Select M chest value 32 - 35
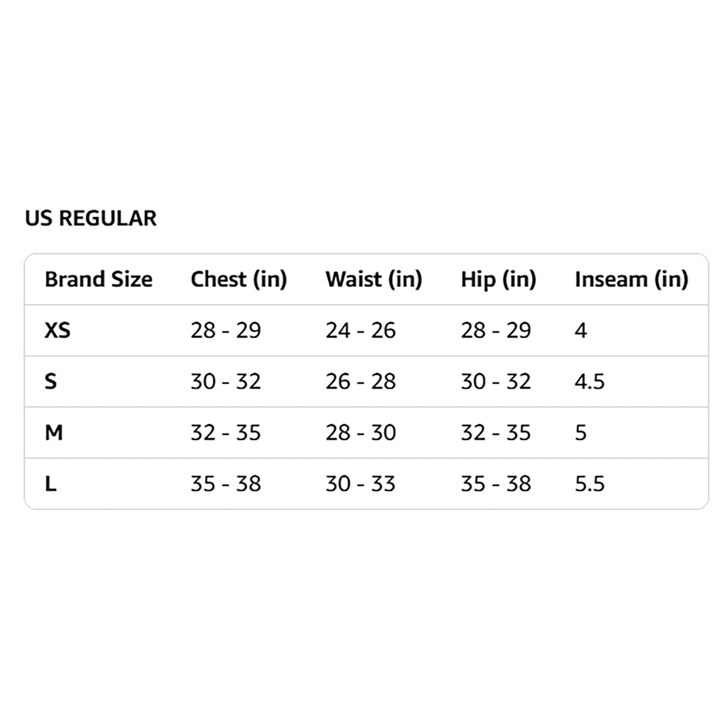Viewport: 728px width, 728px height. click(226, 433)
